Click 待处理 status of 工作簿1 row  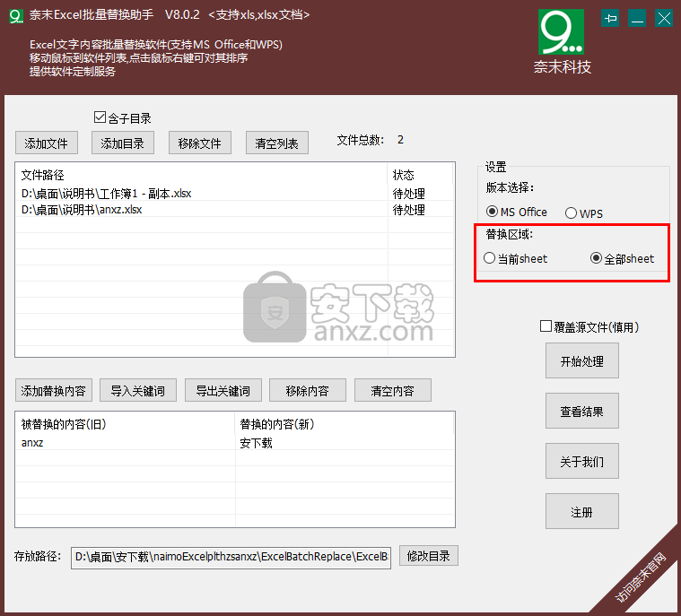coord(408,193)
